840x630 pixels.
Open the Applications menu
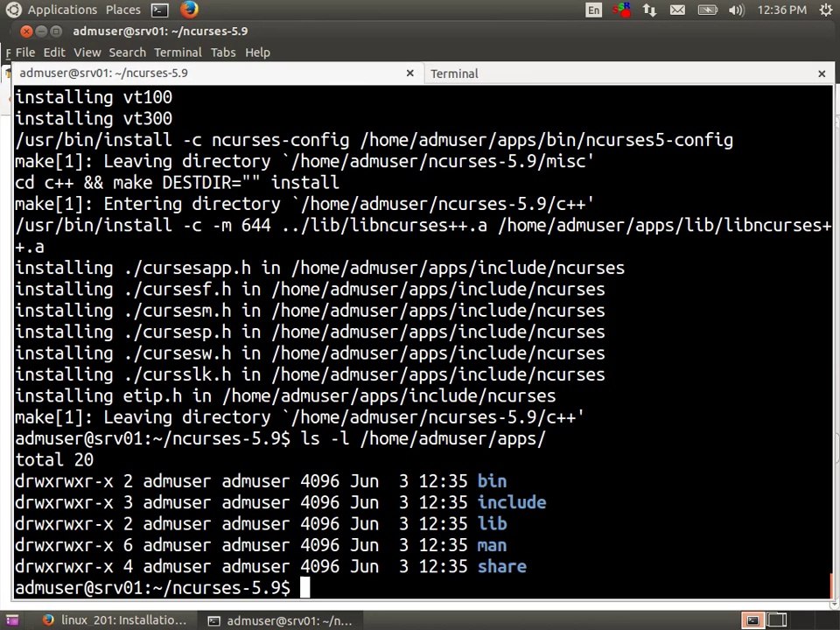62,10
